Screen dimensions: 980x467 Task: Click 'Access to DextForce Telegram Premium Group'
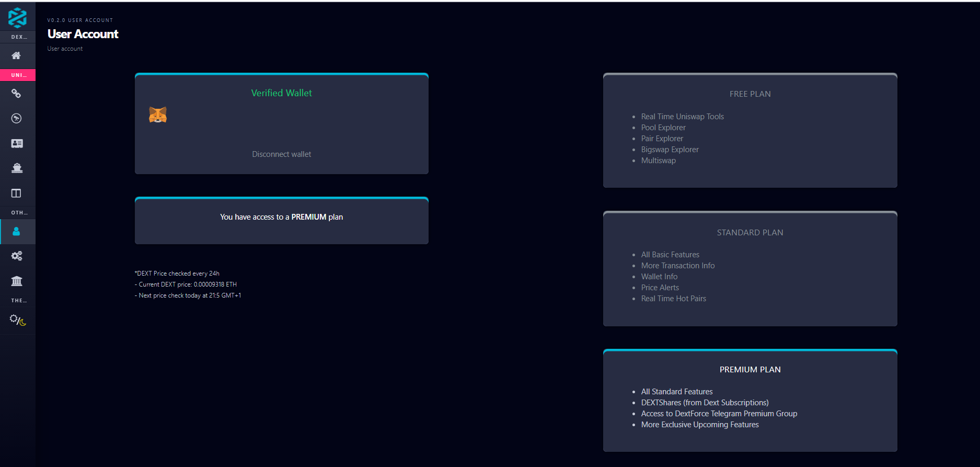click(719, 414)
